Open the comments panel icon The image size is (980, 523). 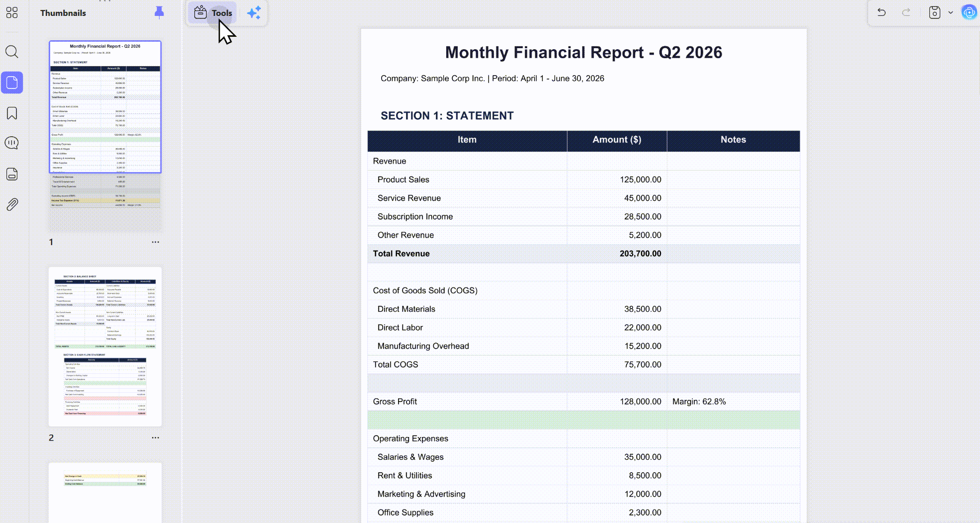tap(12, 143)
